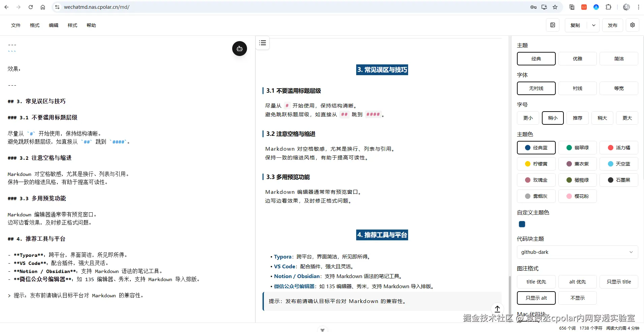The height and width of the screenshot is (332, 644).
Task: Set font size to 更大
Action: [627, 118]
